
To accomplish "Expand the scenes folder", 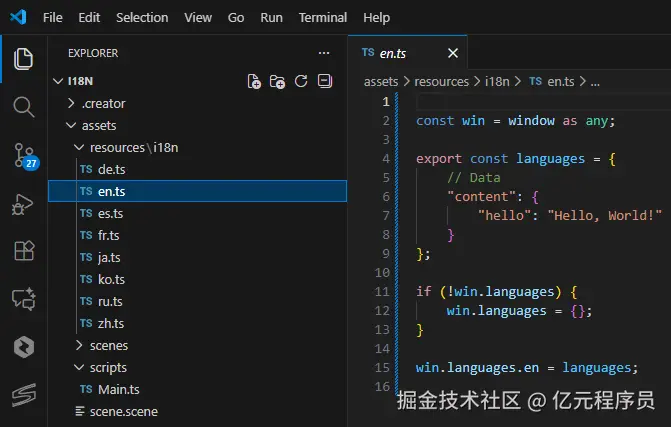I will (x=108, y=345).
